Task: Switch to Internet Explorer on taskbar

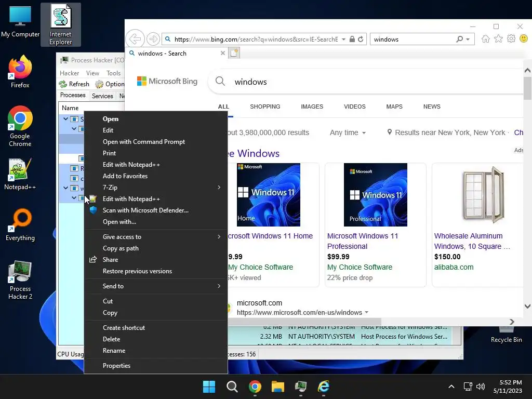Action: click(323, 387)
